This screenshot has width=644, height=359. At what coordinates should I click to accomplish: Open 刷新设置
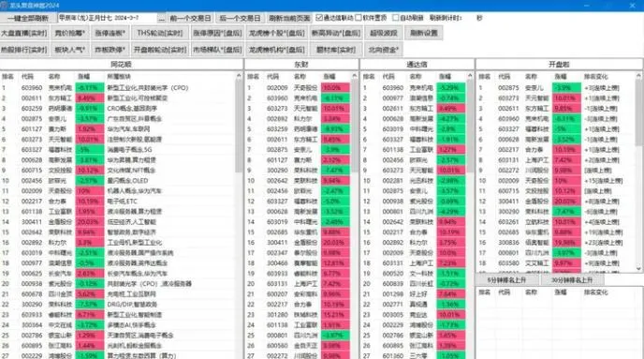(x=423, y=33)
